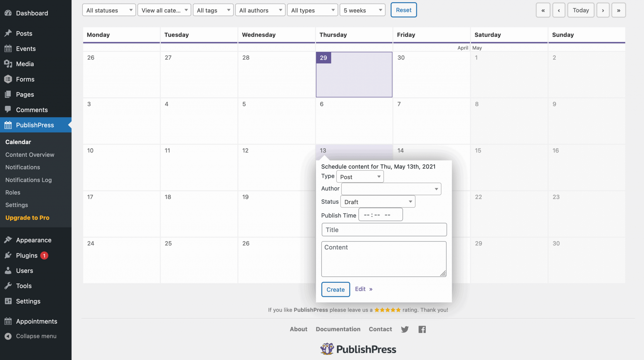Click the Dashboard gauge icon

8,13
